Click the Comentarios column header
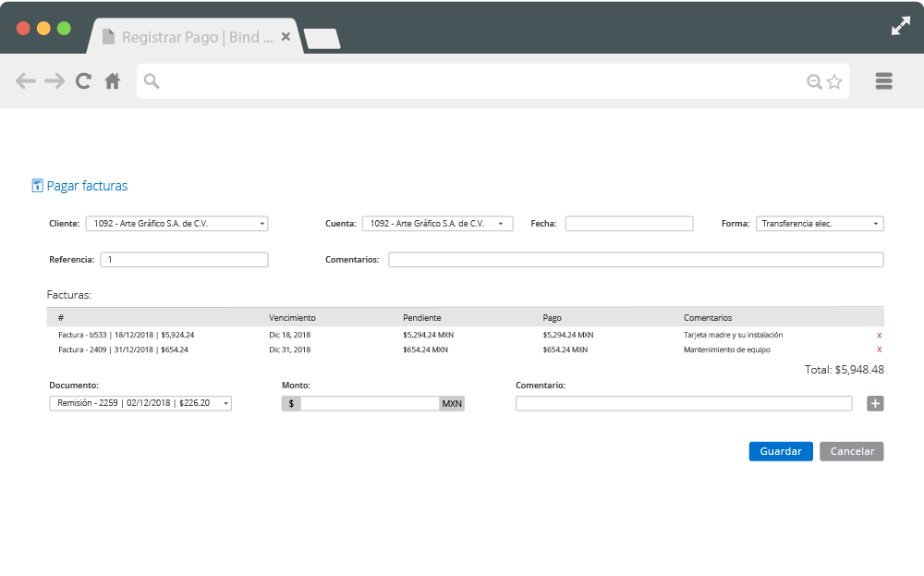Screen dimensions: 924x576 708,318
